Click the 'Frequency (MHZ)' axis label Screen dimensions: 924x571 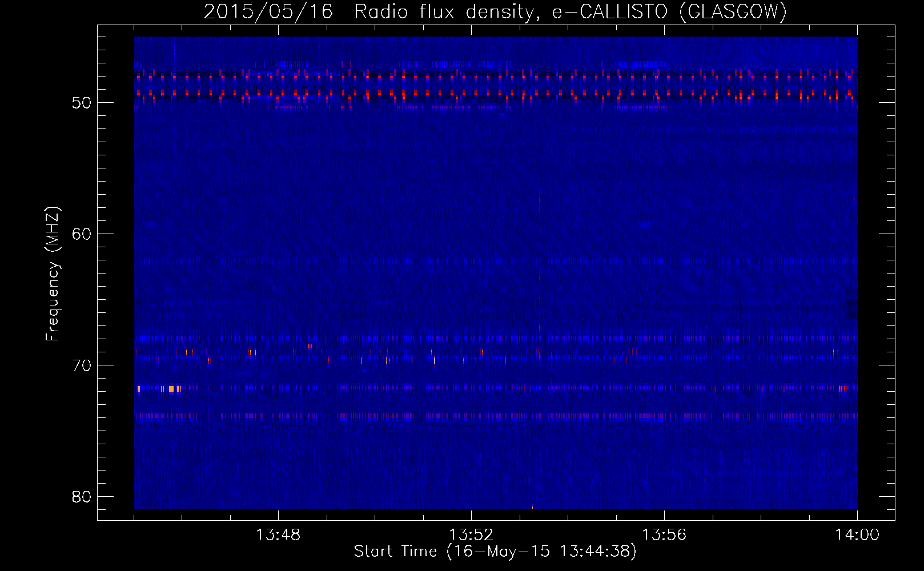click(53, 274)
